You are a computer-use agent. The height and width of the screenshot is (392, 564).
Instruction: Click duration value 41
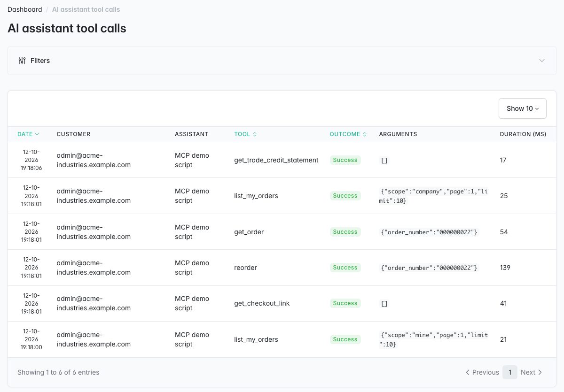503,303
